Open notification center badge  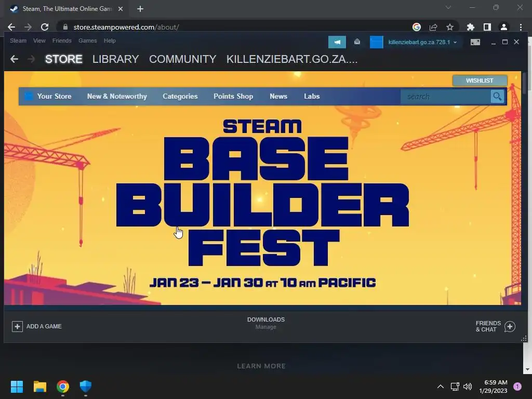click(517, 387)
